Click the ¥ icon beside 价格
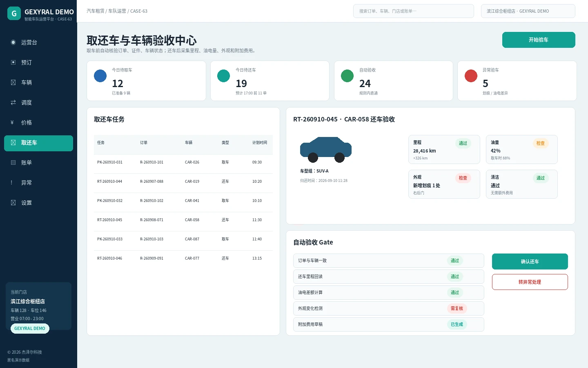The width and height of the screenshot is (588, 368). click(13, 123)
